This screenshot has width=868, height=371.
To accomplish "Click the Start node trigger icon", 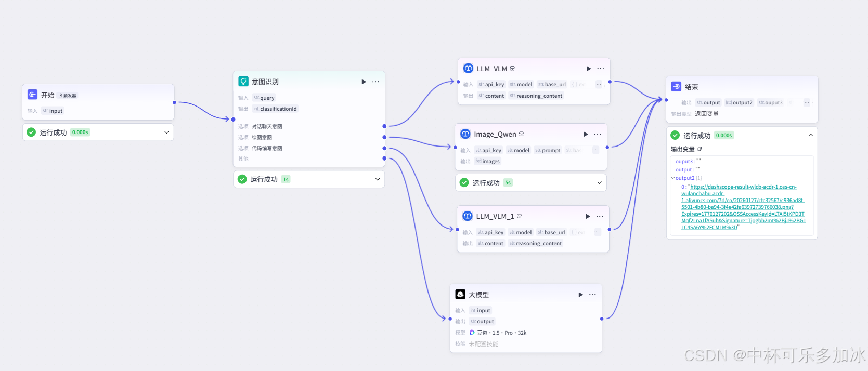I will pos(32,95).
